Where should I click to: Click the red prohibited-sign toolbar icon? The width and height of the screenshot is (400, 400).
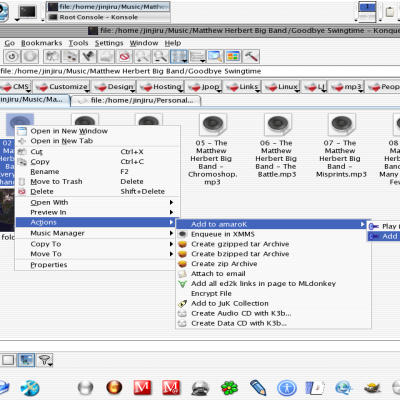[x=124, y=57]
